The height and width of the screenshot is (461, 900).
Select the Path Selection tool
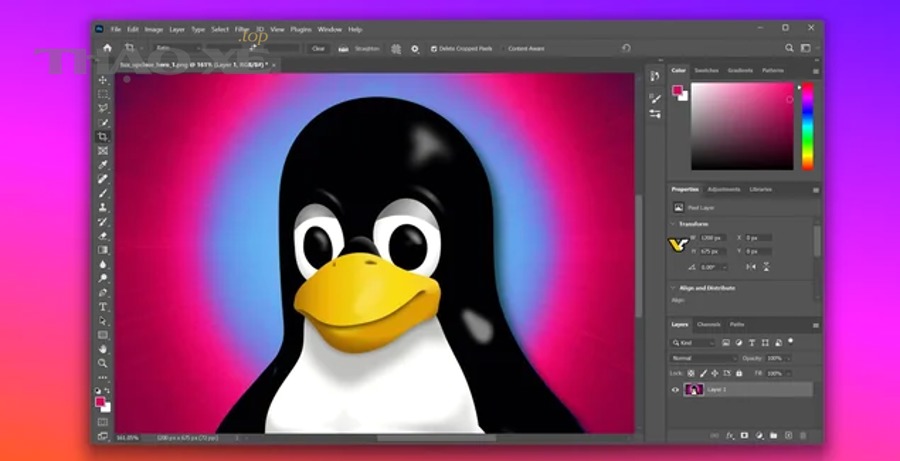point(103,320)
